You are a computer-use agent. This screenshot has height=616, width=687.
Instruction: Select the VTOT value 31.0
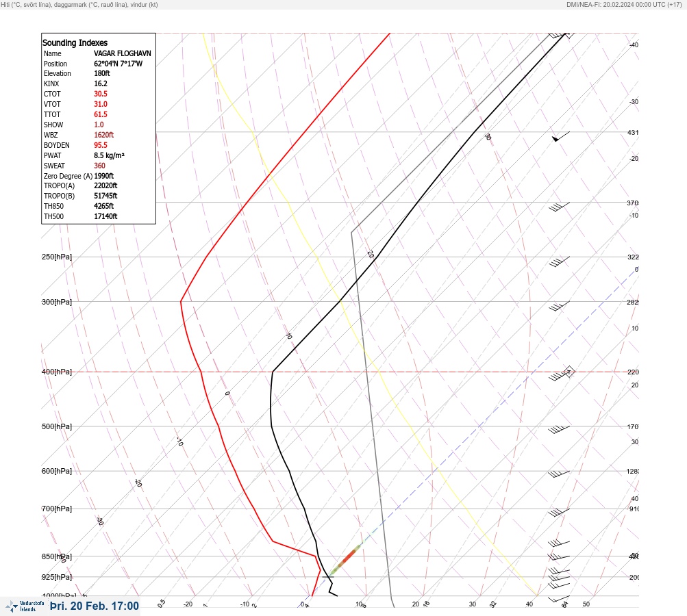coord(100,104)
